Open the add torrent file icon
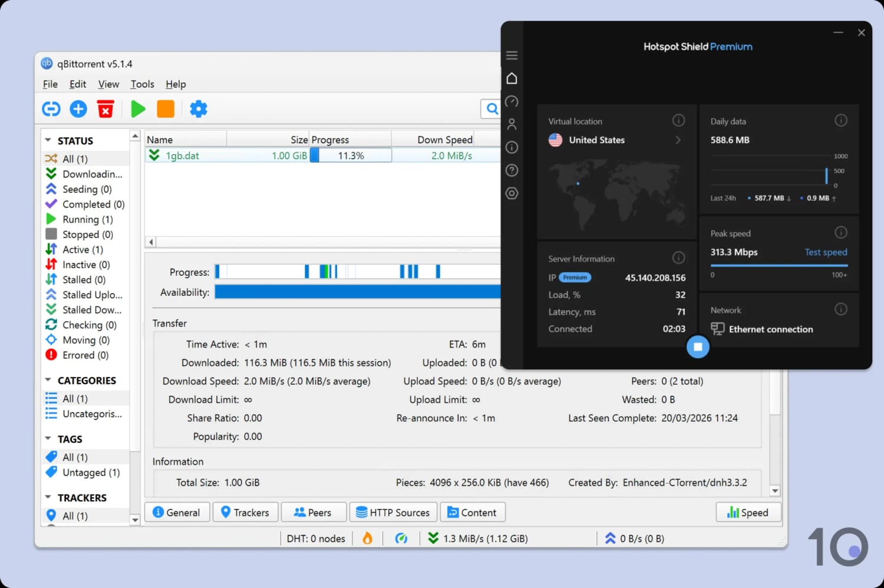884x588 pixels. click(78, 108)
